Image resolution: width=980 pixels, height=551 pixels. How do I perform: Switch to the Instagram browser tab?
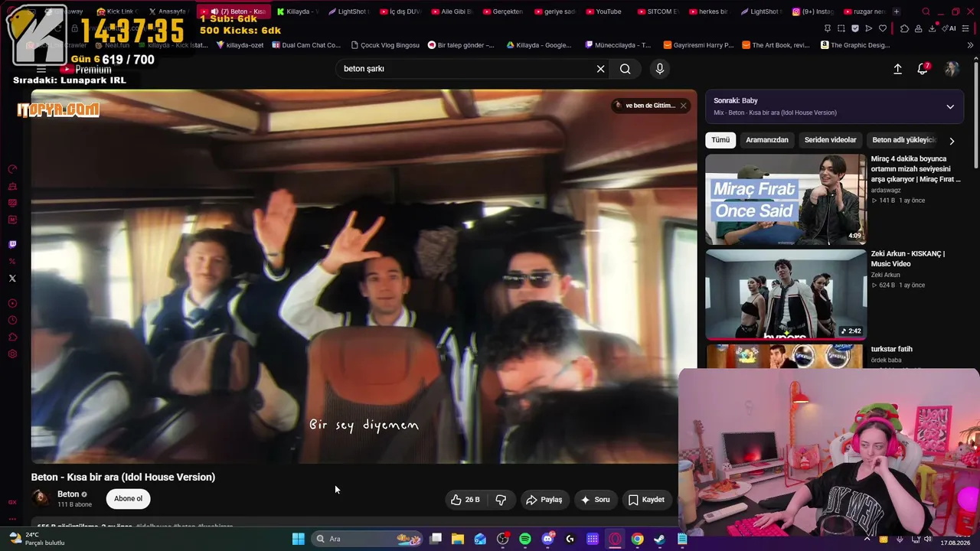point(813,11)
